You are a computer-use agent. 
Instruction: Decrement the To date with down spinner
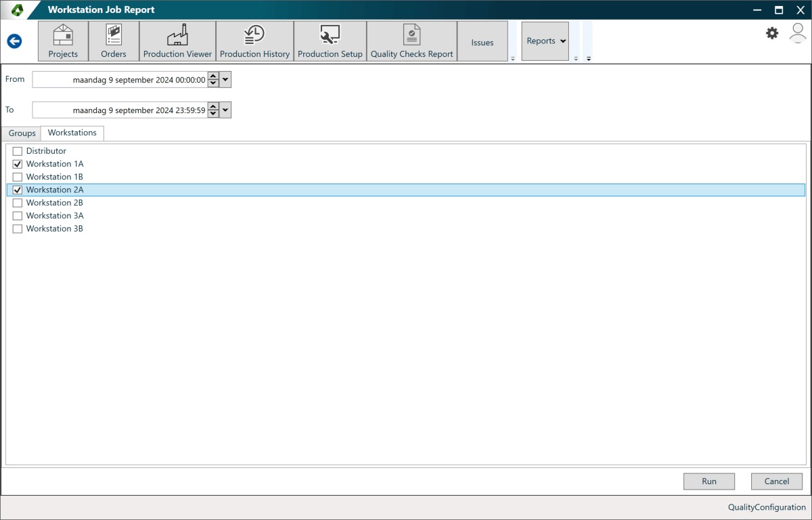[x=213, y=114]
